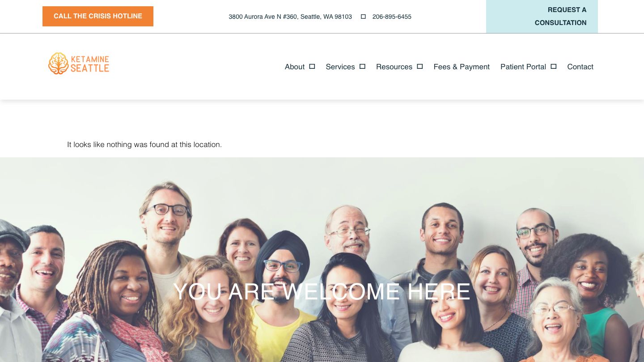Expand the Services submenu arrow
Image resolution: width=644 pixels, height=362 pixels.
(362, 67)
